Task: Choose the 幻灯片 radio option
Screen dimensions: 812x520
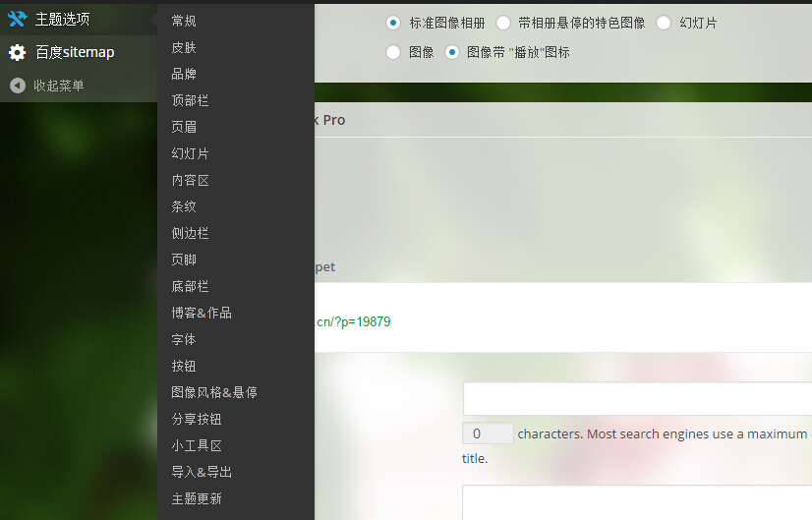Action: [664, 23]
